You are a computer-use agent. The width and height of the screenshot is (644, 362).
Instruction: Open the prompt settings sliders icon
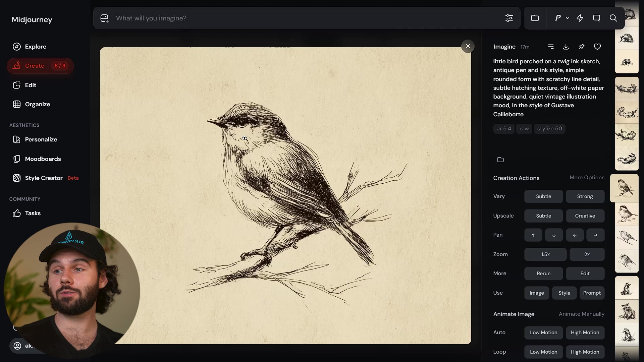[509, 18]
